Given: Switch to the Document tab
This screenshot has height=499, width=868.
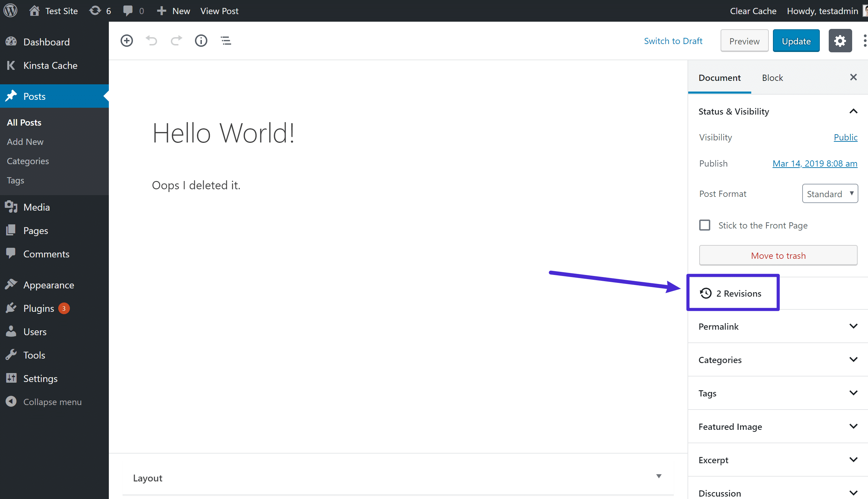Looking at the screenshot, I should point(720,77).
